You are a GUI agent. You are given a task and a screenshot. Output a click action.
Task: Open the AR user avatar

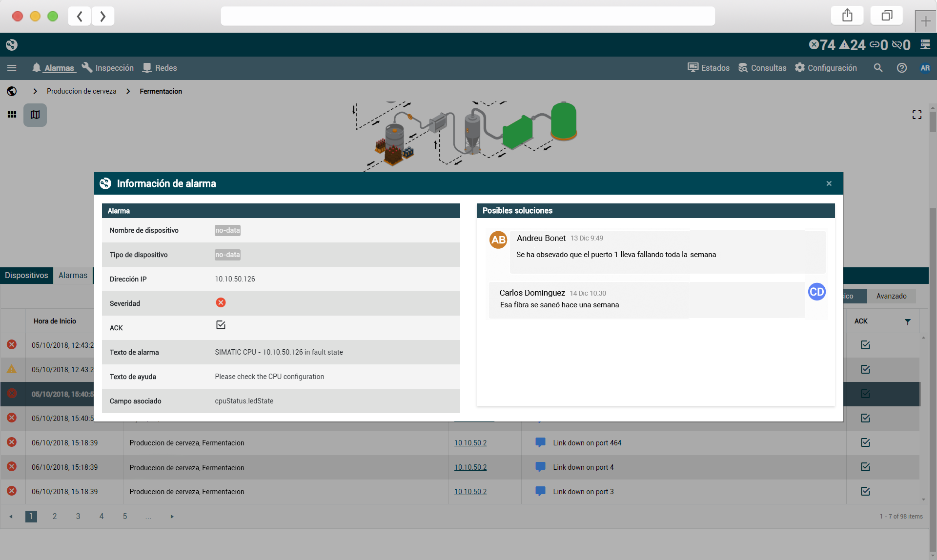[925, 68]
